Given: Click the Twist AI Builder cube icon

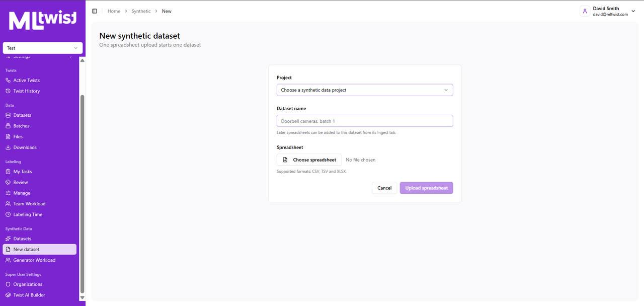Looking at the screenshot, I should 8,295.
